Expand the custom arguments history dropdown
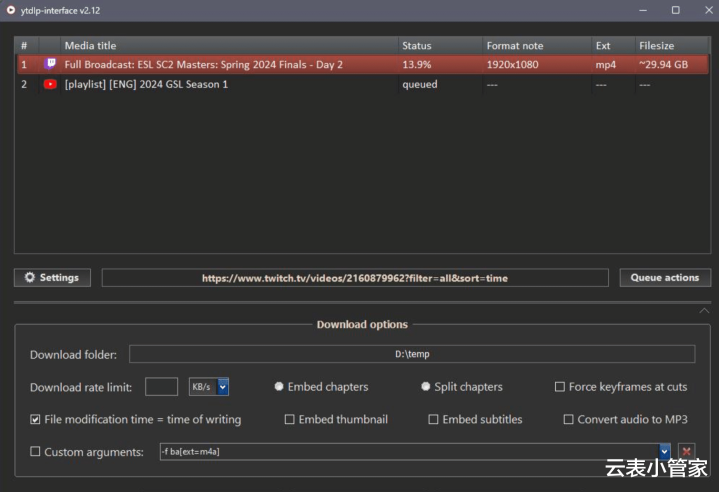The height and width of the screenshot is (492, 719). click(664, 452)
